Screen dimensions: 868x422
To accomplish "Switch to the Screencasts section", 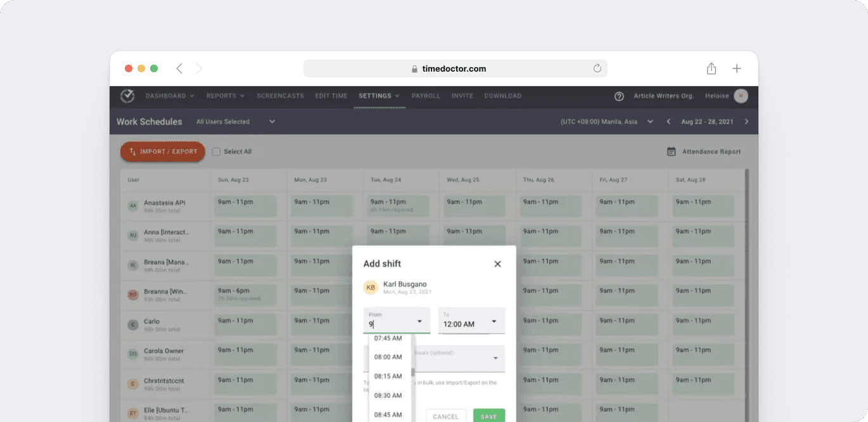I will 280,96.
